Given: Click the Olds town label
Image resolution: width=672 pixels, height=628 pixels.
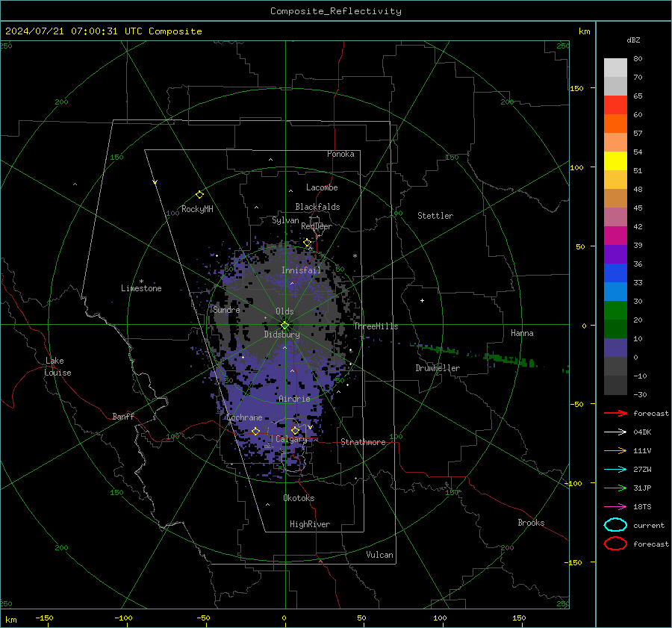Looking at the screenshot, I should pos(284,311).
